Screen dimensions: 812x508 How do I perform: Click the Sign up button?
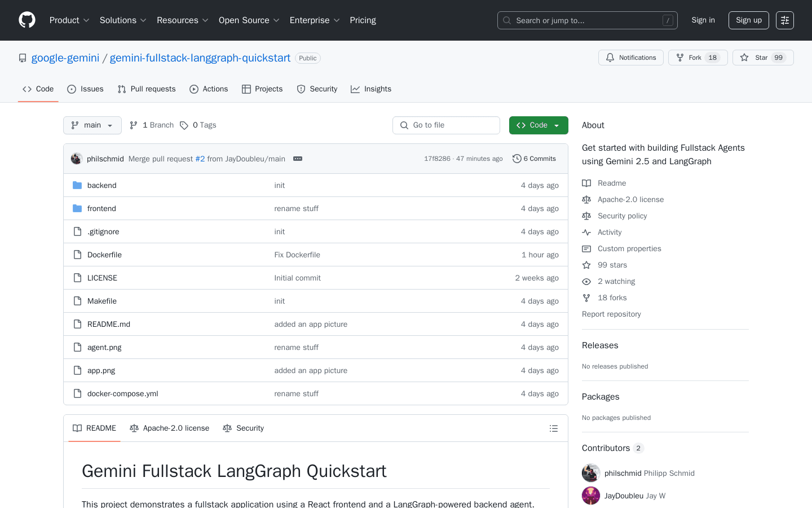coord(748,20)
